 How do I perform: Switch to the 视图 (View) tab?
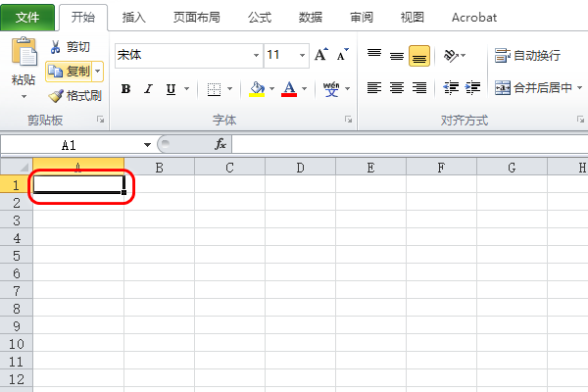413,18
